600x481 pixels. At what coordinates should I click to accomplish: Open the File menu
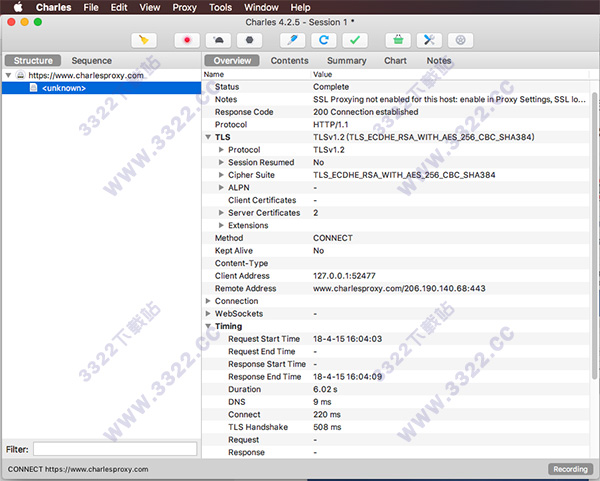tap(91, 7)
